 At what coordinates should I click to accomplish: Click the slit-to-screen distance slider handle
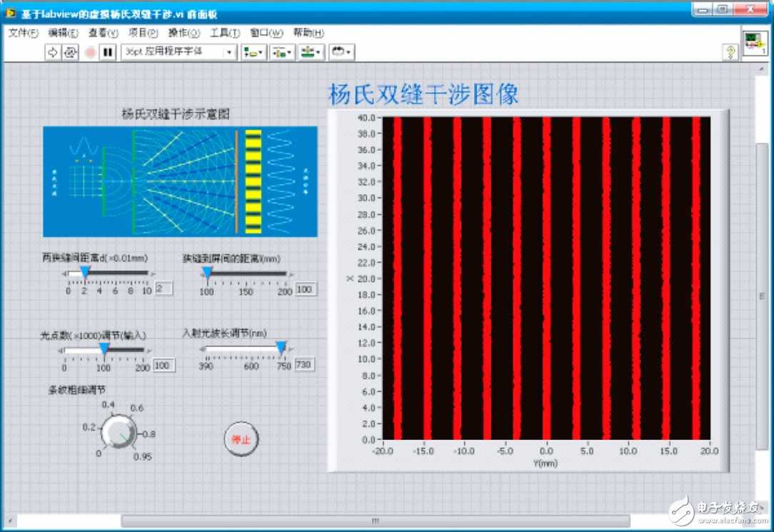pos(207,273)
